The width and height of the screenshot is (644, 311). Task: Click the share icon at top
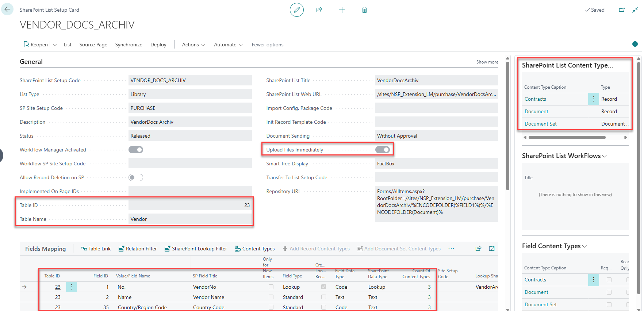point(319,10)
